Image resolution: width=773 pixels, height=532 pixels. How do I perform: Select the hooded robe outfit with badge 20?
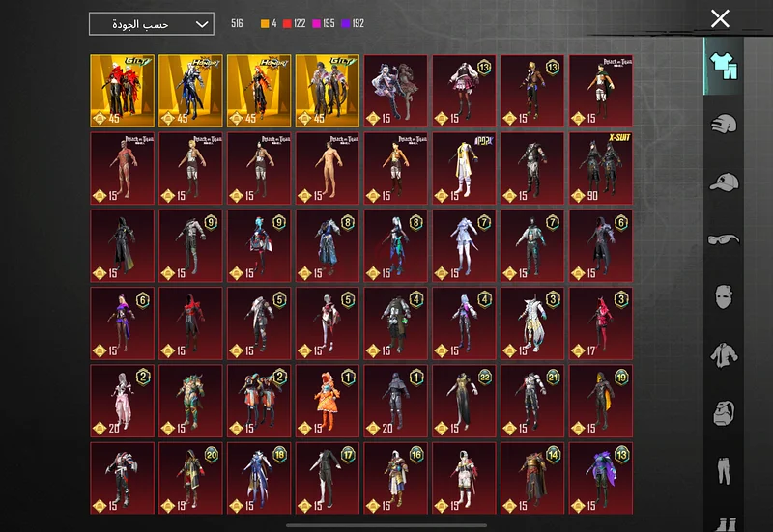tap(190, 478)
